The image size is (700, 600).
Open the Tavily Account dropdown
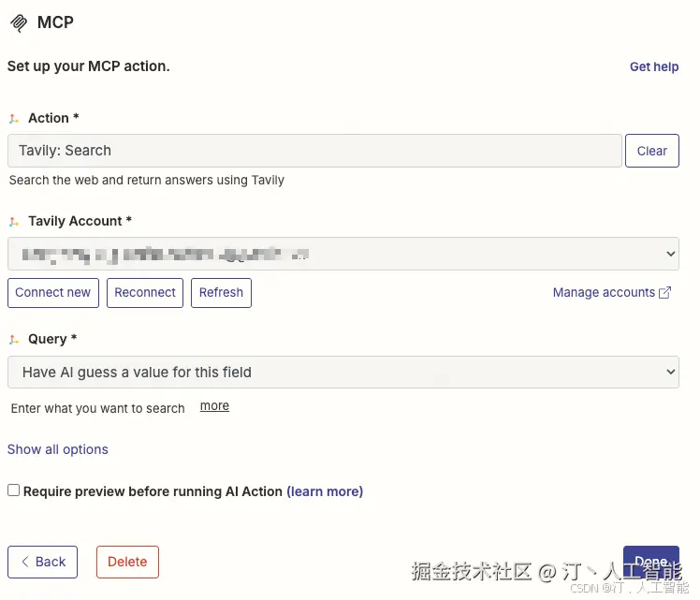[x=343, y=254]
